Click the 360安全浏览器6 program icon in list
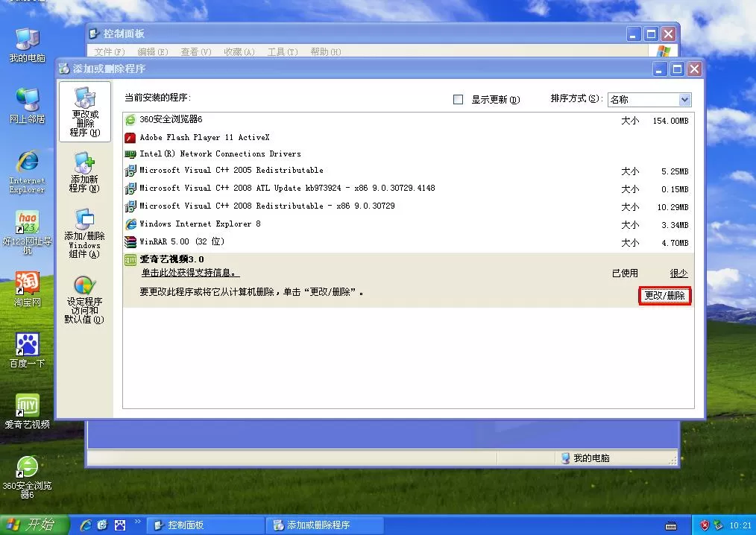Screen dimensions: 756x535 (x=130, y=119)
